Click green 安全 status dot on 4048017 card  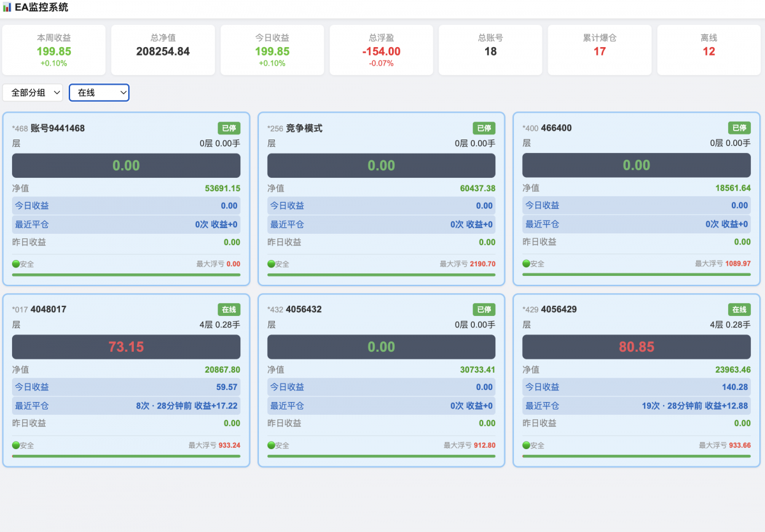tap(16, 445)
